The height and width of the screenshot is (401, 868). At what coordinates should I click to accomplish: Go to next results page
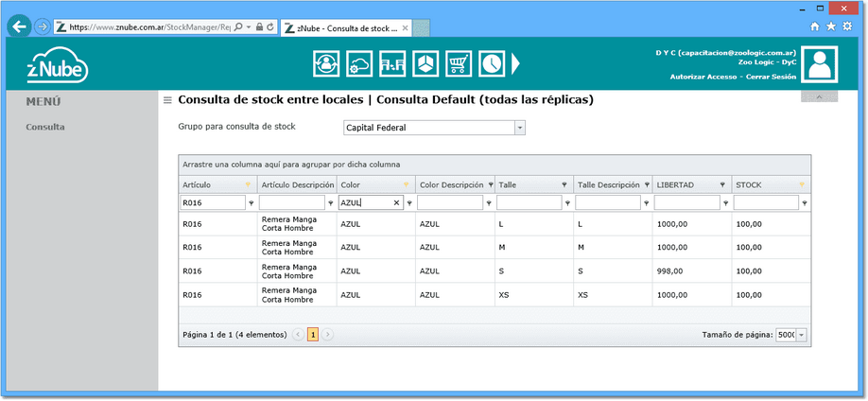point(328,335)
